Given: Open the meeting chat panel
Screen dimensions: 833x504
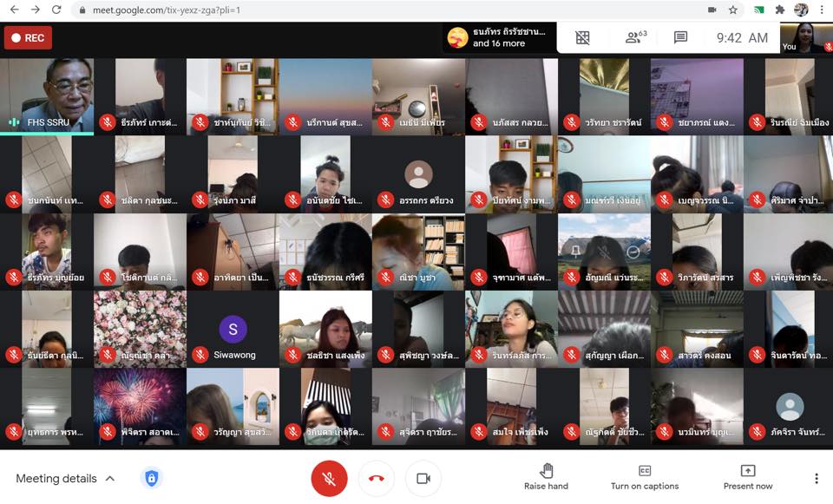Looking at the screenshot, I should click(x=681, y=37).
